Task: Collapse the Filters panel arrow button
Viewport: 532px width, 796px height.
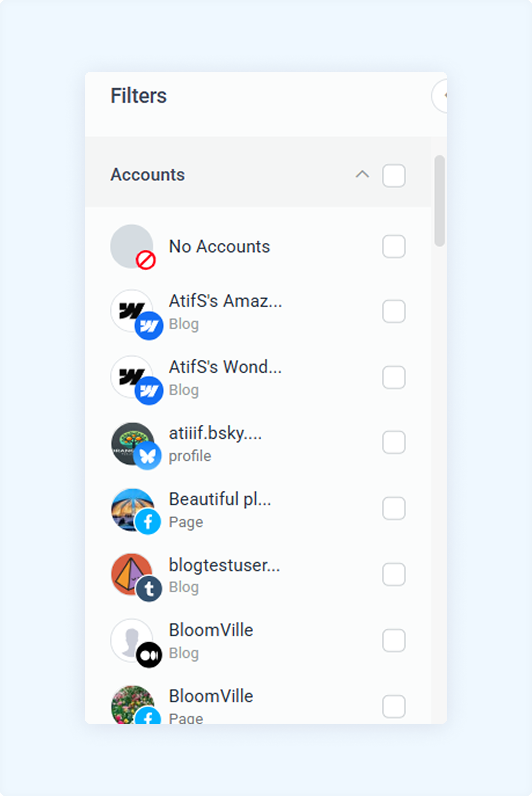Action: (x=440, y=96)
